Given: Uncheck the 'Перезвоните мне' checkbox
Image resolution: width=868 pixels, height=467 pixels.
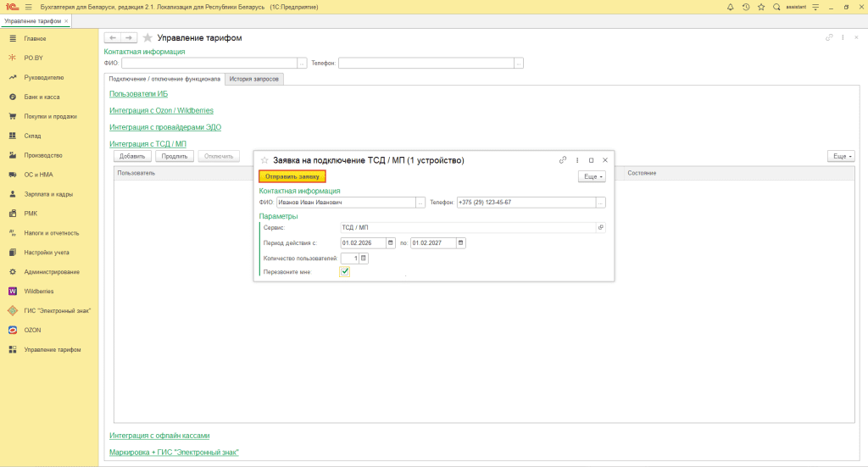Looking at the screenshot, I should click(345, 271).
